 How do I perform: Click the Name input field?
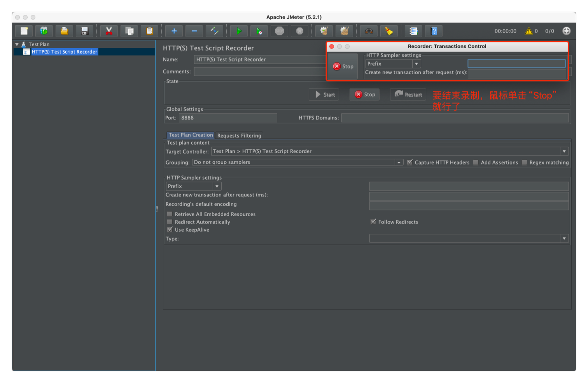pos(259,59)
